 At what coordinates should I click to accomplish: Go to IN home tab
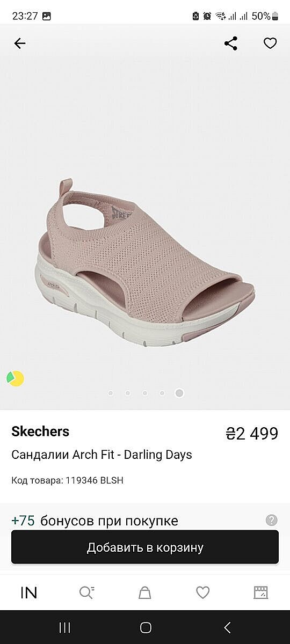(29, 592)
